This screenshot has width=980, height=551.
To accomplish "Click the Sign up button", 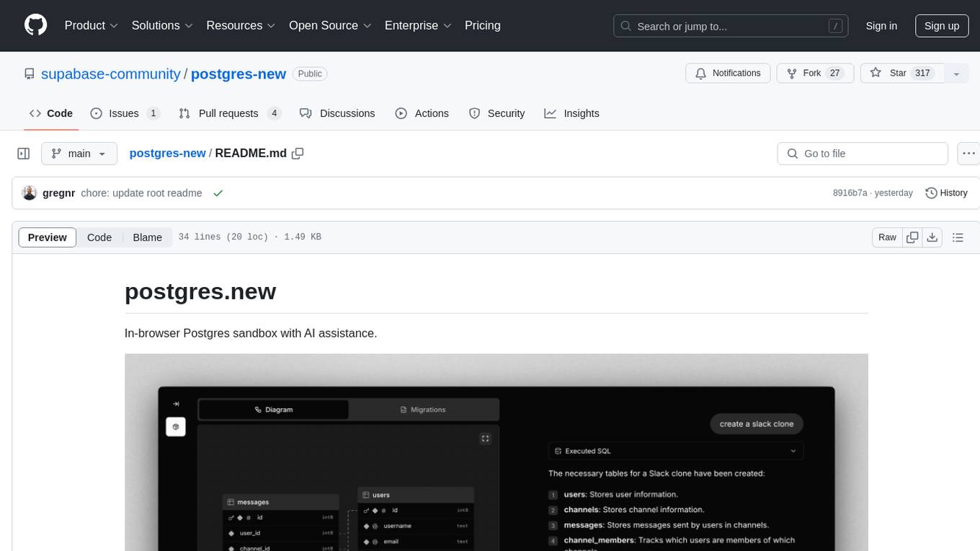I will 942,26.
